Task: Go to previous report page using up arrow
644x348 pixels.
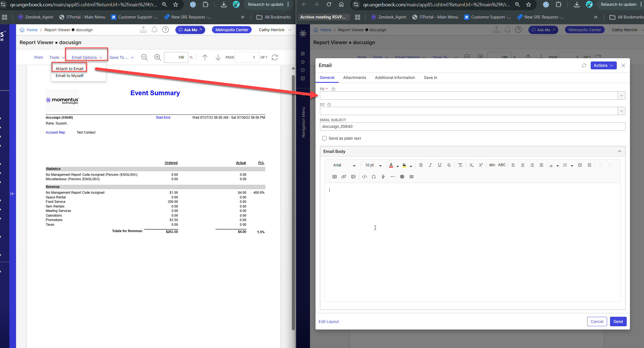Action: pyautogui.click(x=205, y=57)
